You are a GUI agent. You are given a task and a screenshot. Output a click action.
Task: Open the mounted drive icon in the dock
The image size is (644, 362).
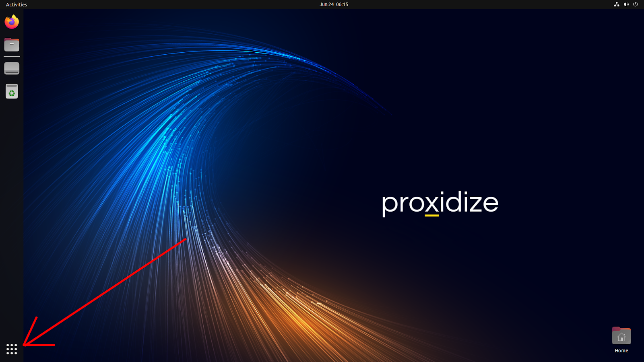click(x=12, y=68)
